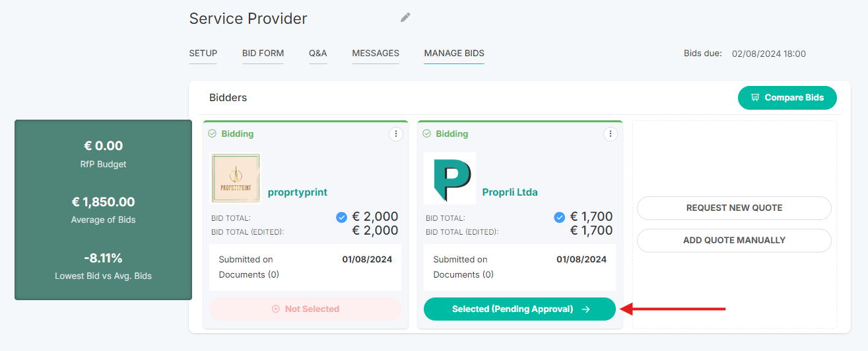Open three-dot menu on proprtyprint card

[395, 134]
